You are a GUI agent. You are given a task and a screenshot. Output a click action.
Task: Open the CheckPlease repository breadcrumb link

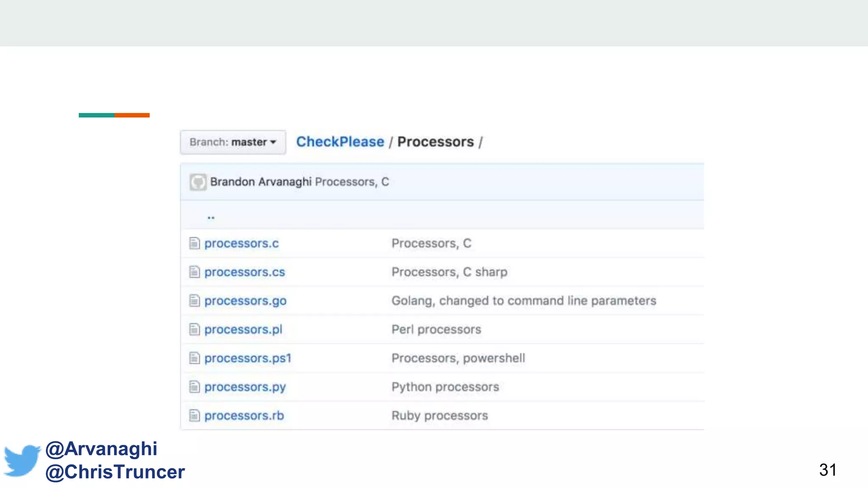pyautogui.click(x=340, y=142)
